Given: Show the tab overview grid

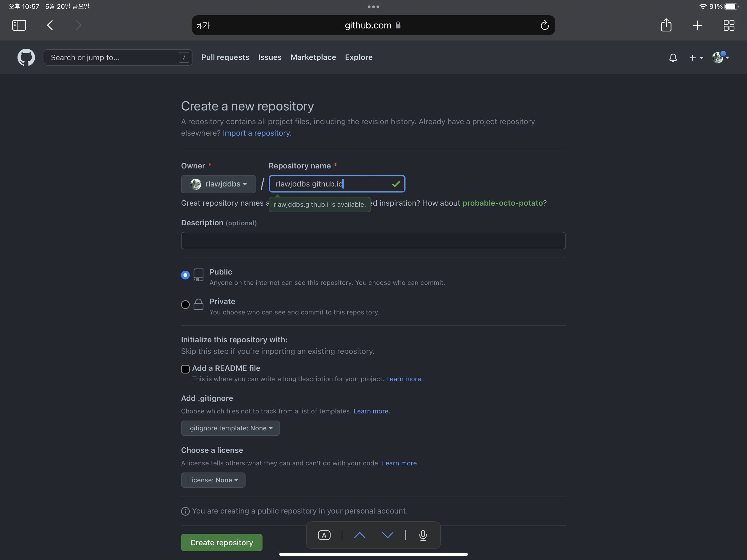Looking at the screenshot, I should (x=729, y=25).
